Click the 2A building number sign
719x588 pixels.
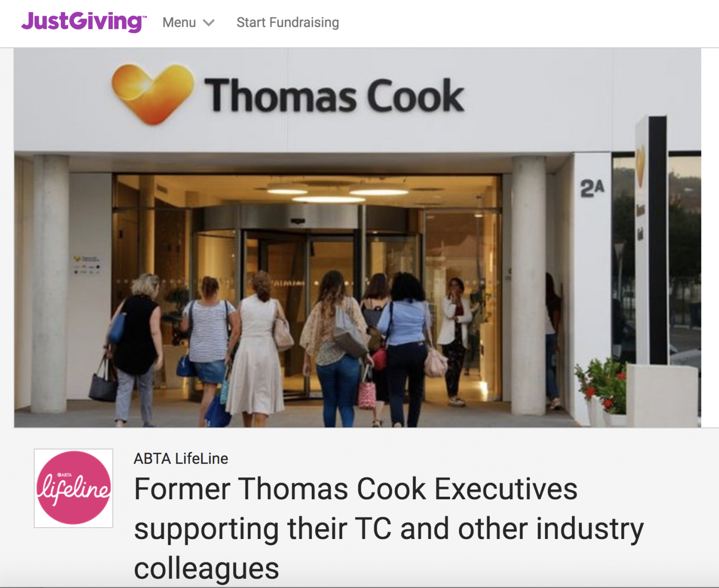(x=592, y=188)
